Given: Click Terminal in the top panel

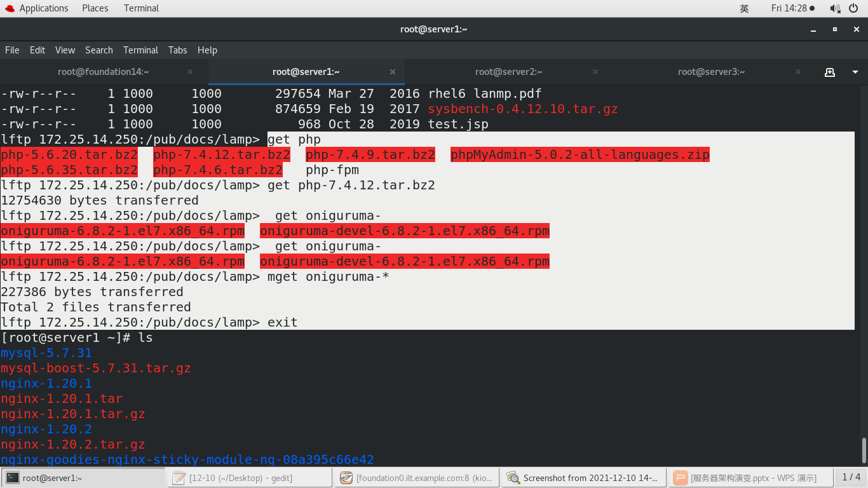Looking at the screenshot, I should coord(141,8).
